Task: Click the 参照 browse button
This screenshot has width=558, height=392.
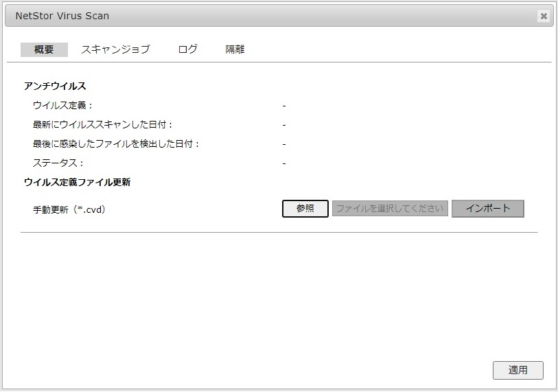Action: pos(305,209)
